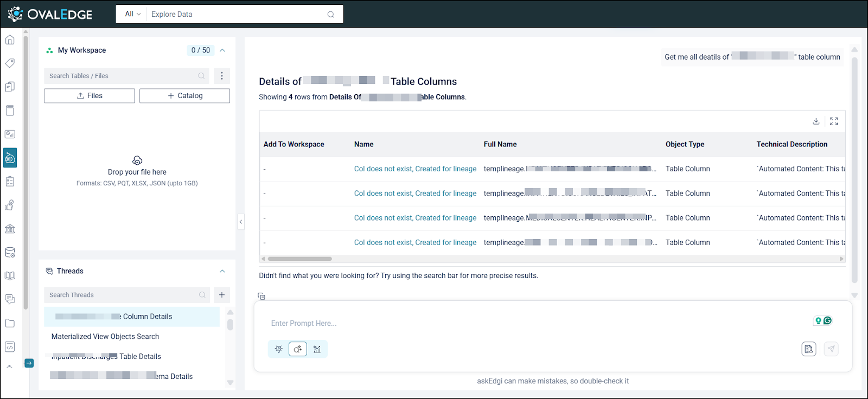This screenshot has width=868, height=399.
Task: Click the table's horizontal scrollbar
Action: click(x=299, y=259)
